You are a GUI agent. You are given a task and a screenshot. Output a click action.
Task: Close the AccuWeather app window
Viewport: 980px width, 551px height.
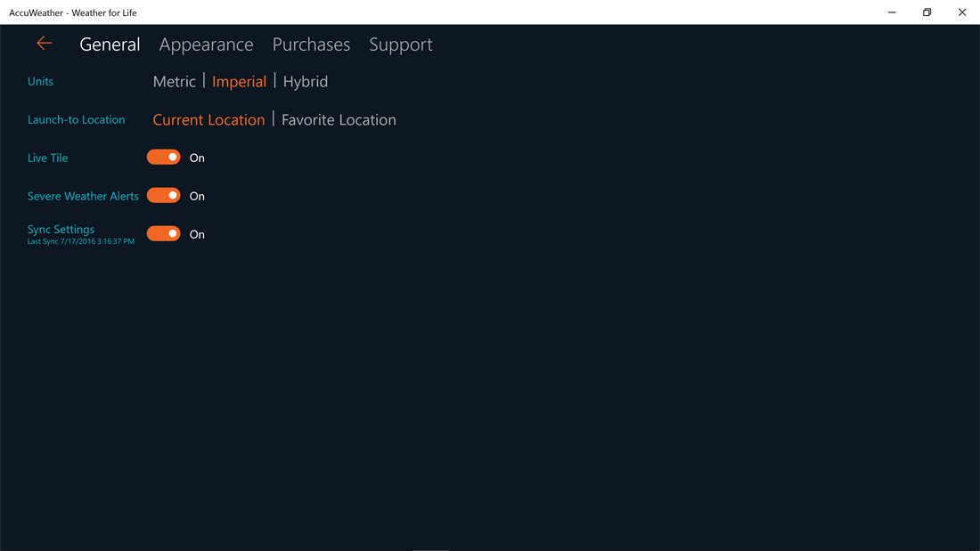962,12
